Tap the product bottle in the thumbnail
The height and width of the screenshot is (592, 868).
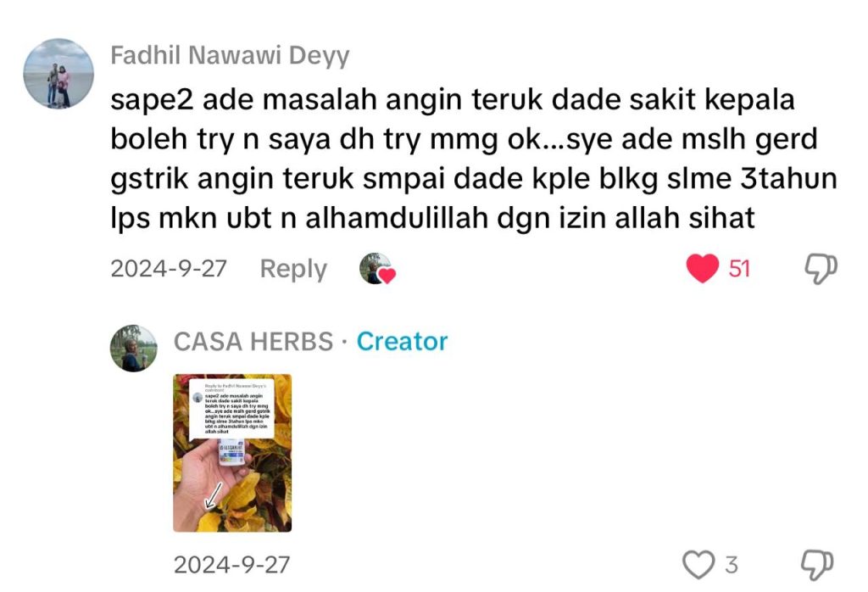coord(232,451)
